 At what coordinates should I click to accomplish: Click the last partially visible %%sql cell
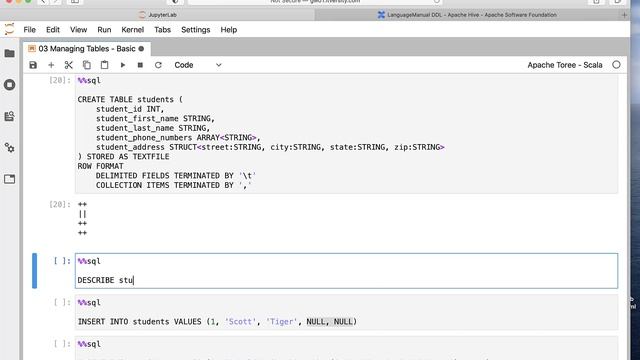[x=346, y=348]
